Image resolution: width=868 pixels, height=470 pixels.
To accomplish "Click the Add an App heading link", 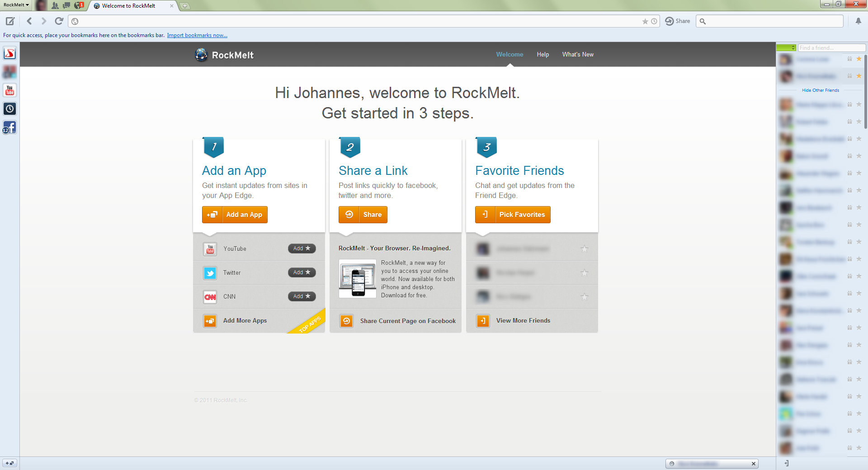I will click(x=234, y=171).
